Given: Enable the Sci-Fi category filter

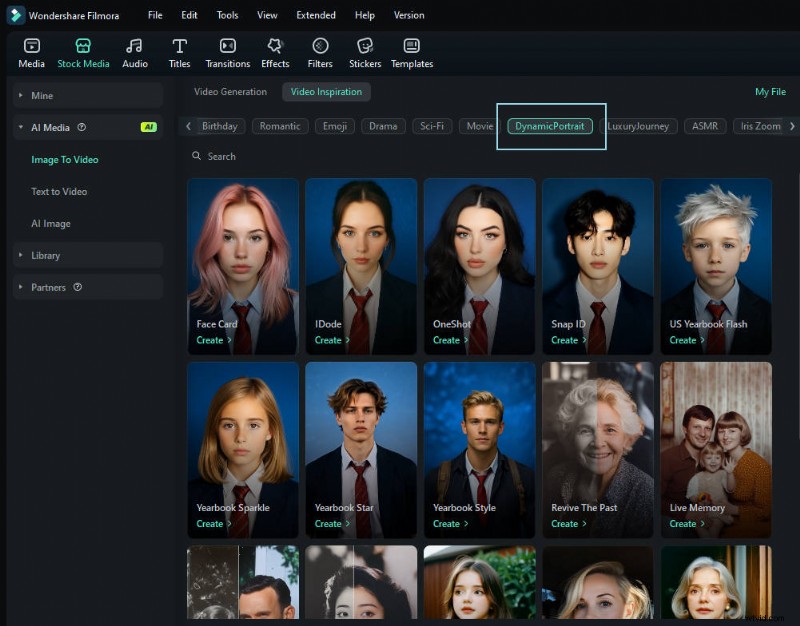Looking at the screenshot, I should coord(431,126).
